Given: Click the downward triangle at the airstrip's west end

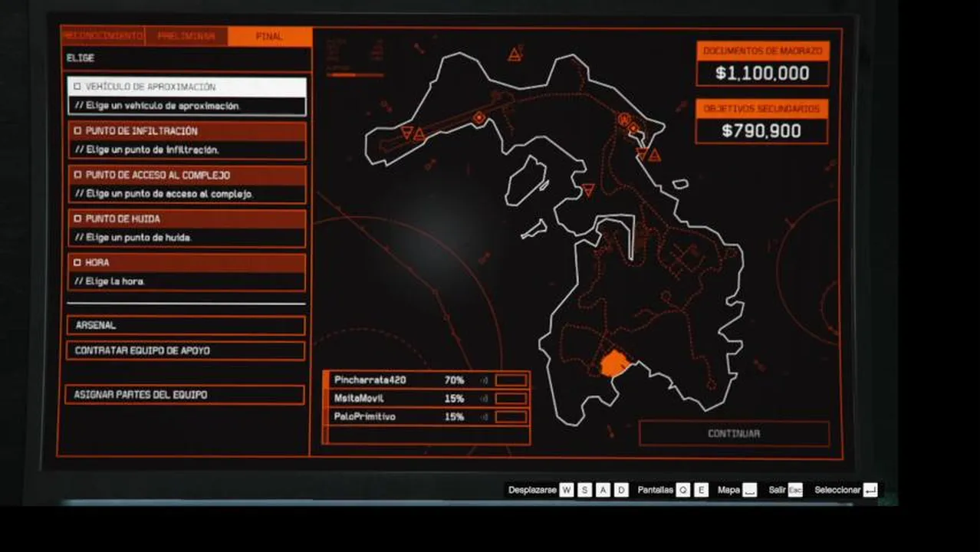Looking at the screenshot, I should coord(407,132).
